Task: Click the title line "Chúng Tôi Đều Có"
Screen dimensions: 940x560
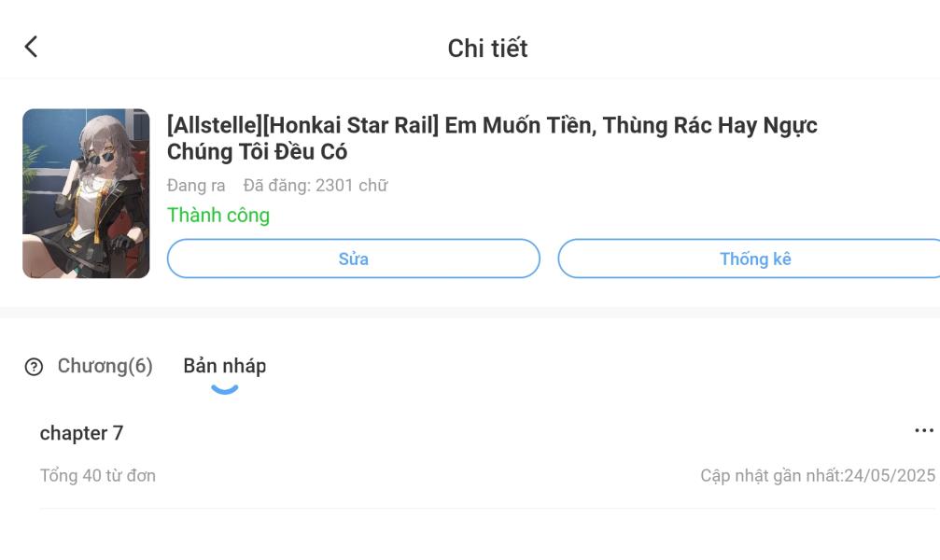Action: [257, 151]
